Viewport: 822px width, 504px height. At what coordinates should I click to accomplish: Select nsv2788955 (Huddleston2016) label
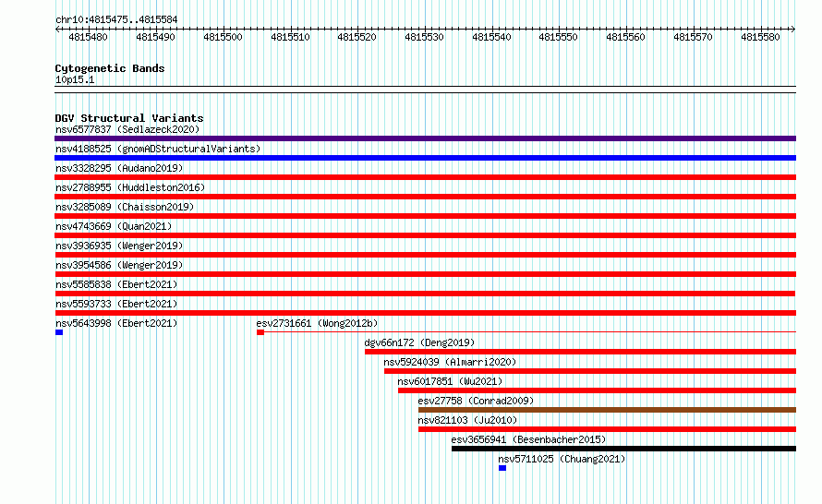click(130, 187)
